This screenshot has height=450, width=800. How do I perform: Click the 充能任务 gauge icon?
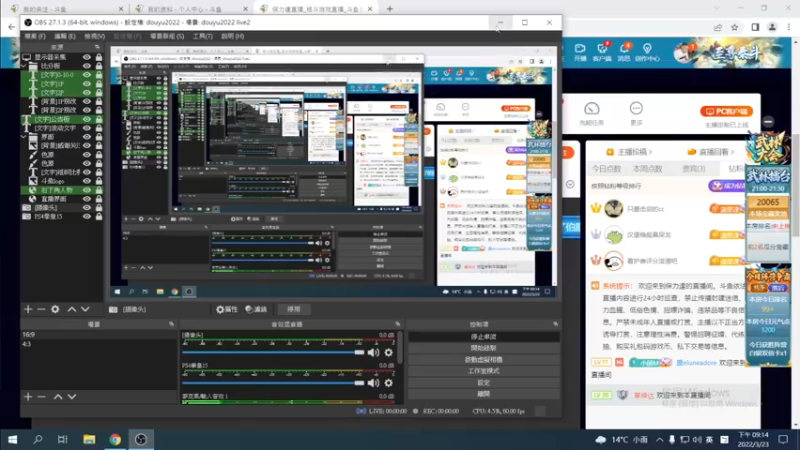[x=591, y=109]
